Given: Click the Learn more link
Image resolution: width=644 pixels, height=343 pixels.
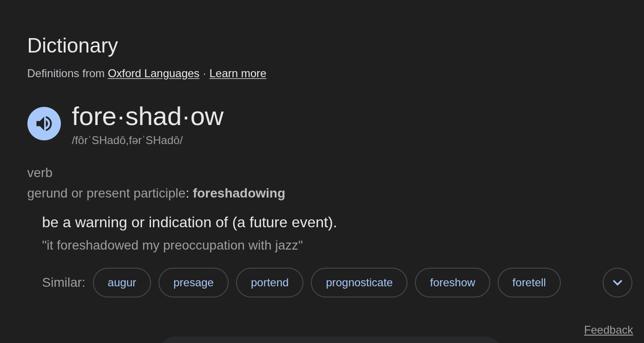Looking at the screenshot, I should (x=237, y=73).
